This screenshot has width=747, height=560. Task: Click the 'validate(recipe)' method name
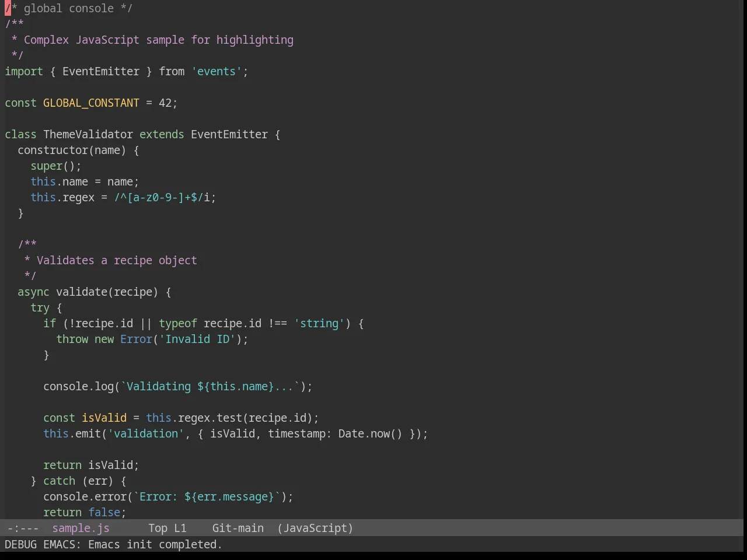click(x=107, y=292)
